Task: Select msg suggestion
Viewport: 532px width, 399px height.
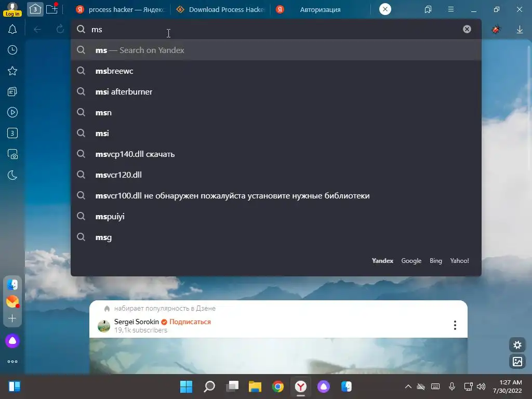Action: [276, 237]
